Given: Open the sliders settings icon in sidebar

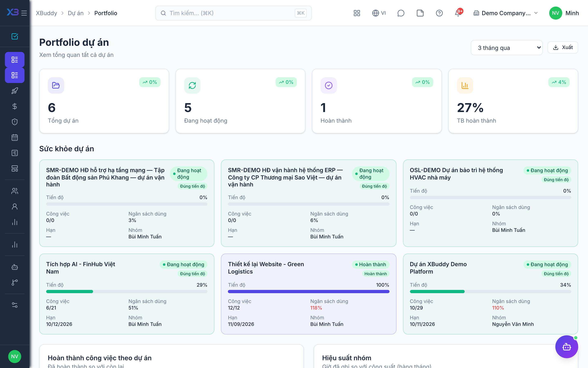Looking at the screenshot, I should (x=14, y=305).
